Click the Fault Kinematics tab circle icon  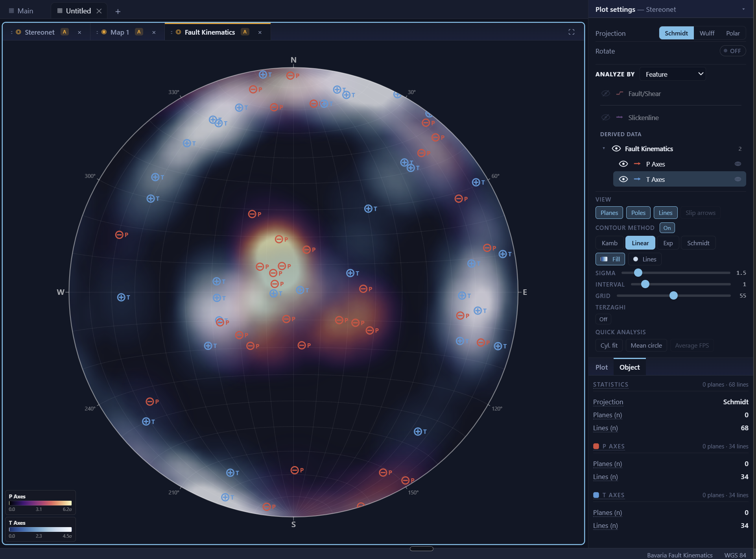click(x=179, y=32)
